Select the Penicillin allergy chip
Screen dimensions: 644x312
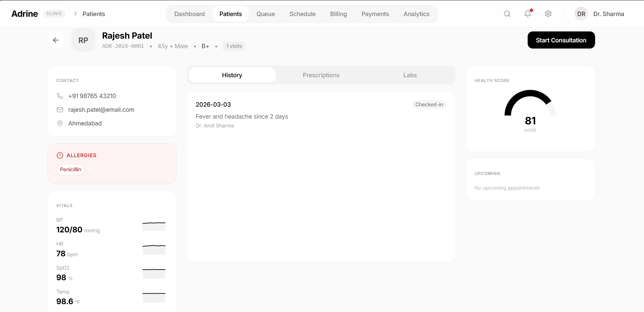70,169
